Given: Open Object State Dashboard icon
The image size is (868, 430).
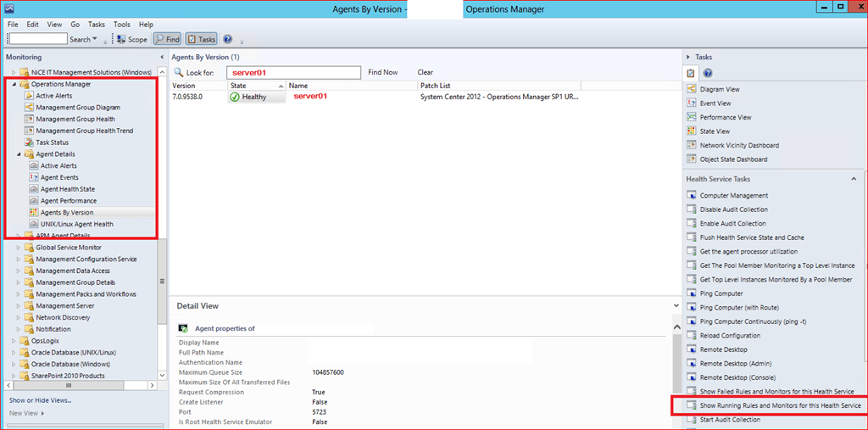Looking at the screenshot, I should pos(691,159).
